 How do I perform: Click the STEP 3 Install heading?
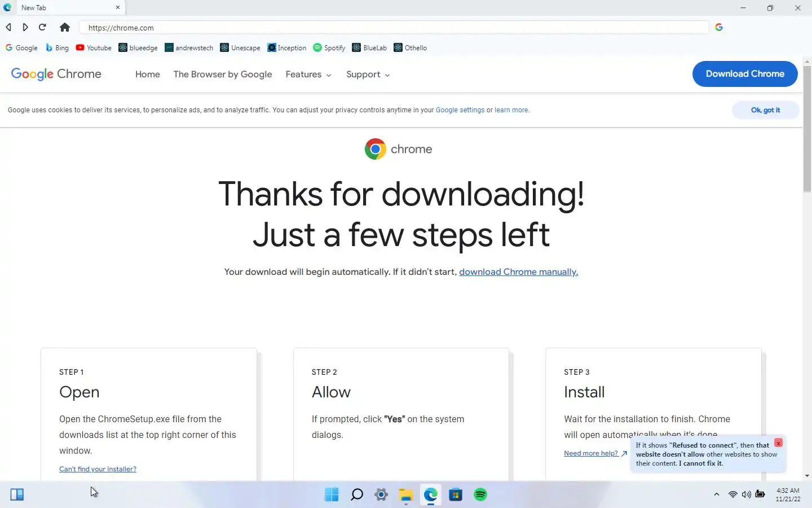(584, 392)
